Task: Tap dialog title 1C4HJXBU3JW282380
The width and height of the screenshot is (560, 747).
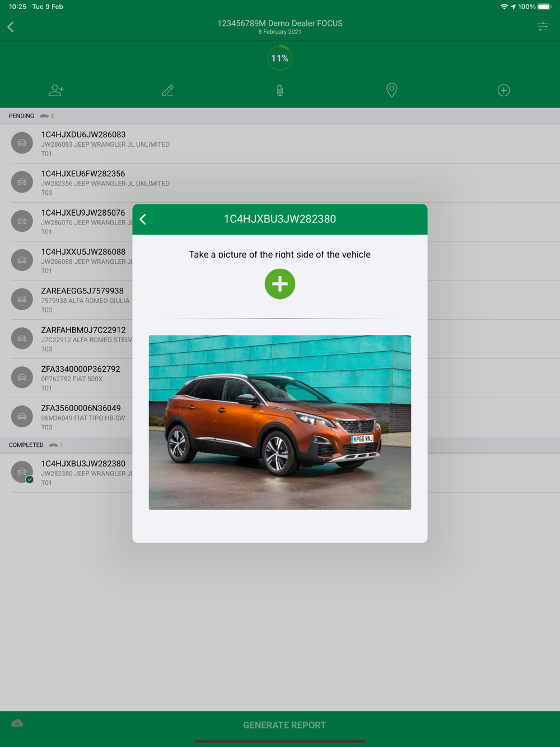Action: tap(280, 219)
